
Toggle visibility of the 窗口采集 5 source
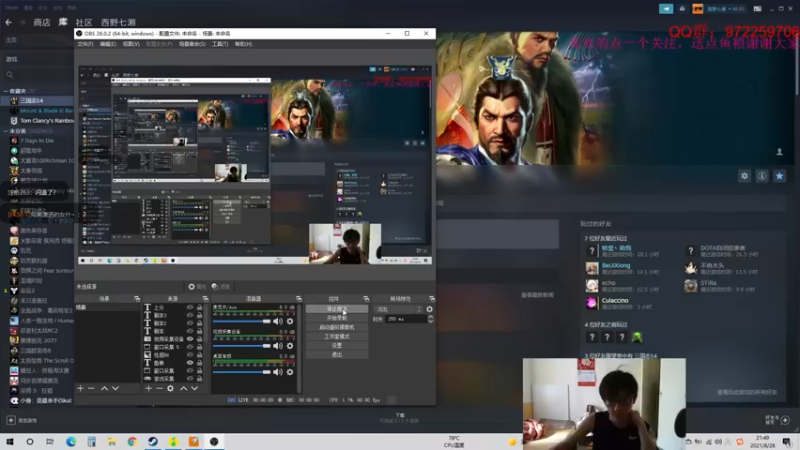click(x=190, y=347)
